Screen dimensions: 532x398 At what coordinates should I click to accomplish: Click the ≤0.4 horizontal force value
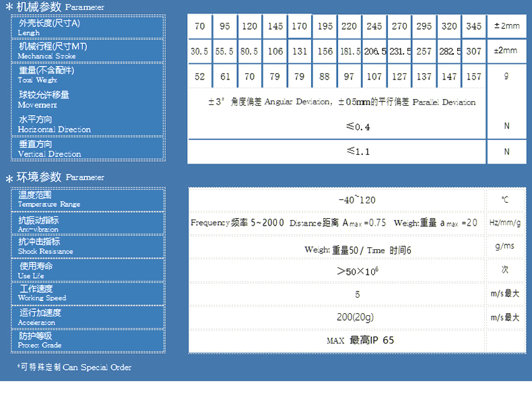coord(358,127)
